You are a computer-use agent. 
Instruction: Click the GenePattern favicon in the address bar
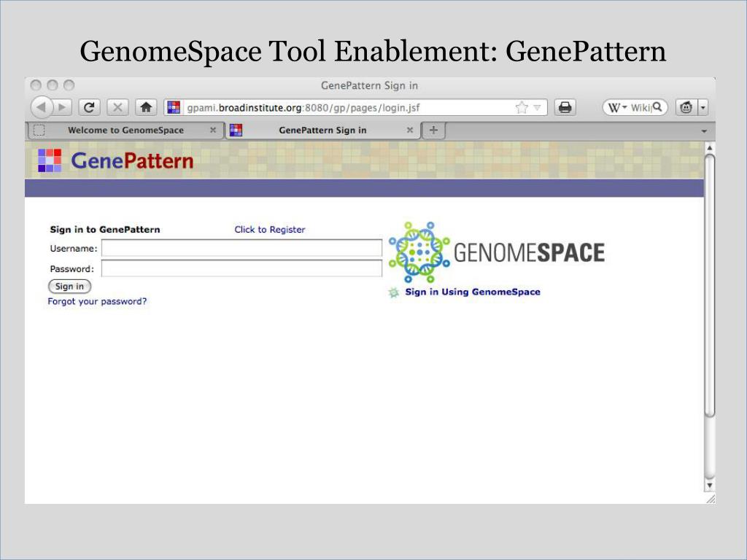pos(174,107)
